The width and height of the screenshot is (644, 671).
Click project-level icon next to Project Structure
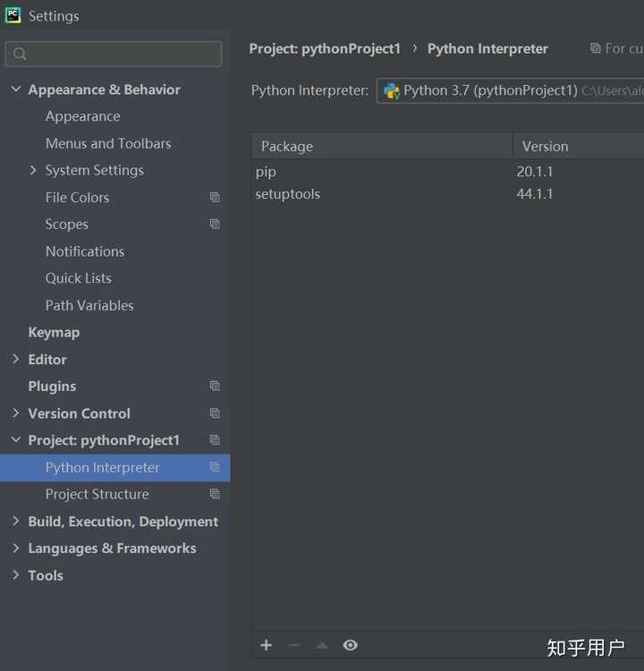point(215,494)
